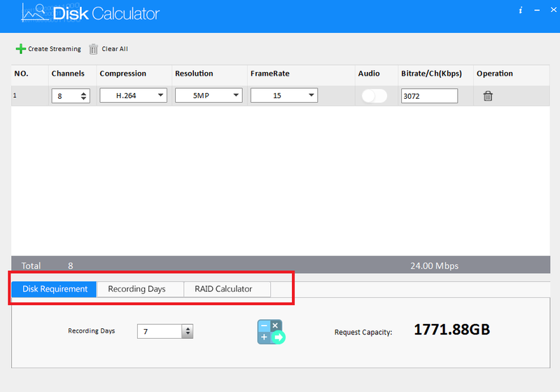Click the Bitrate field showing 3072
The height and width of the screenshot is (392, 560).
(429, 96)
